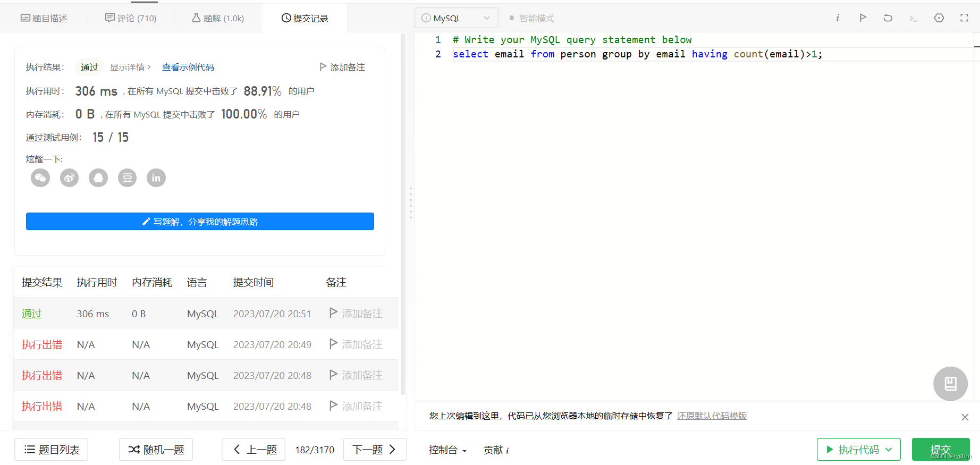Click the 182/3170 problem counter
The width and height of the screenshot is (980, 465).
pyautogui.click(x=315, y=450)
